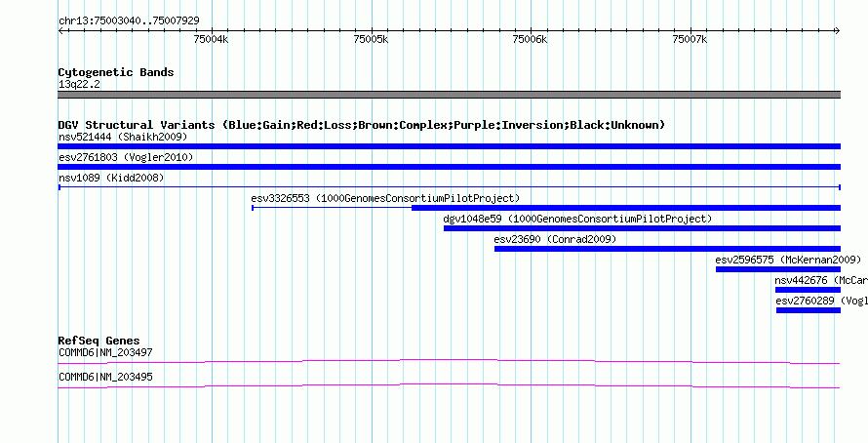Open the nsv1089 (Kidd2008) label
The width and height of the screenshot is (868, 443).
(111, 179)
